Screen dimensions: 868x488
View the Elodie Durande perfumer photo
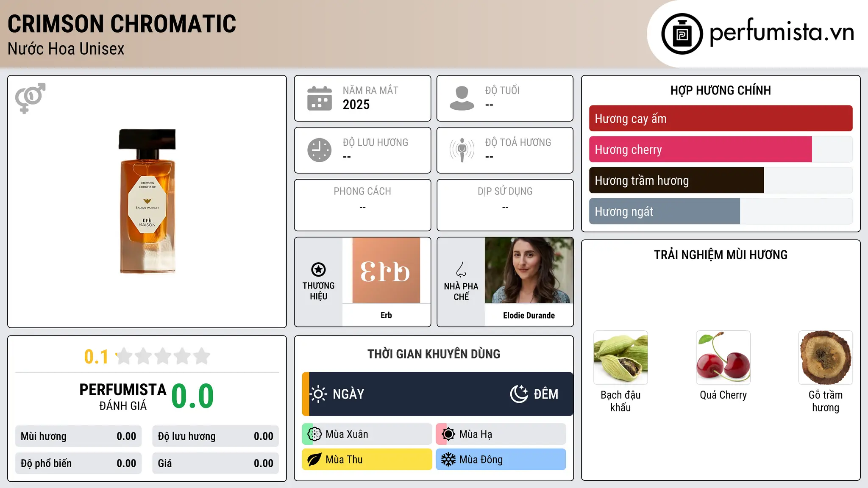529,270
